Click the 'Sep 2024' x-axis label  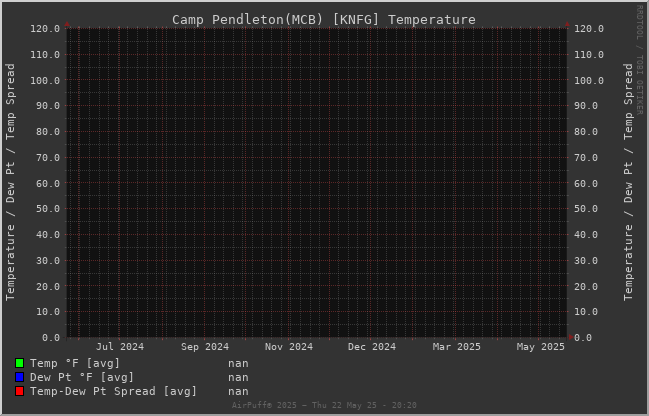[205, 347]
